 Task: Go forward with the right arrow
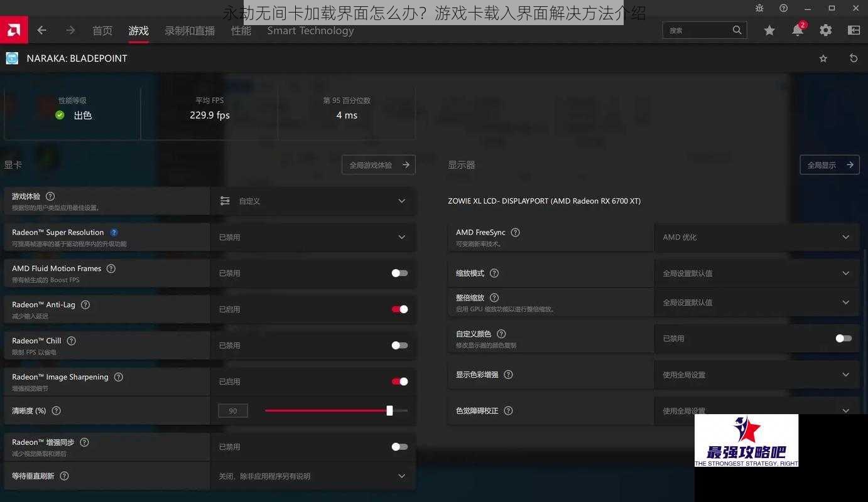pos(70,30)
